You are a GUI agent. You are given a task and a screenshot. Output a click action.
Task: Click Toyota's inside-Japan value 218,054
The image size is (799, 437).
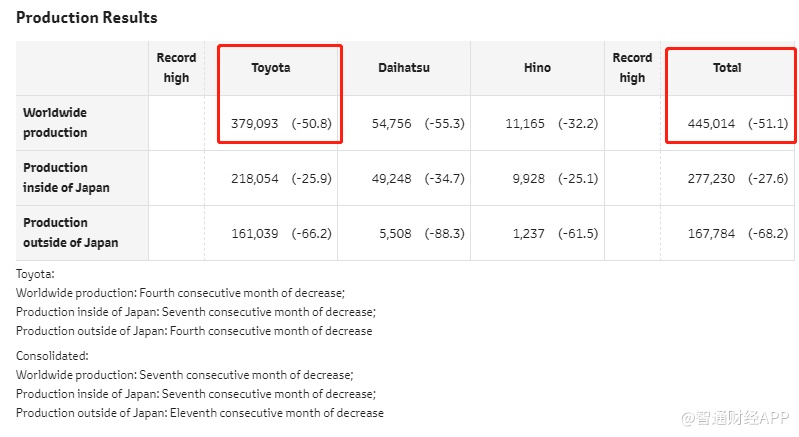(x=254, y=179)
